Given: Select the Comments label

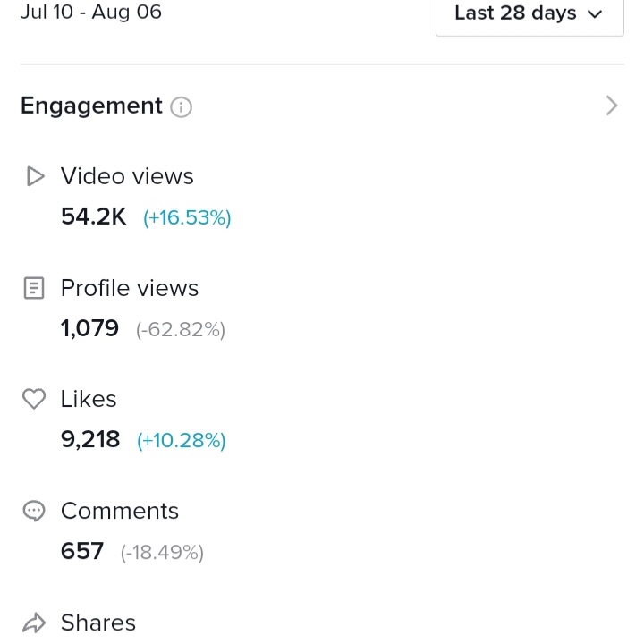Looking at the screenshot, I should pos(120,511).
